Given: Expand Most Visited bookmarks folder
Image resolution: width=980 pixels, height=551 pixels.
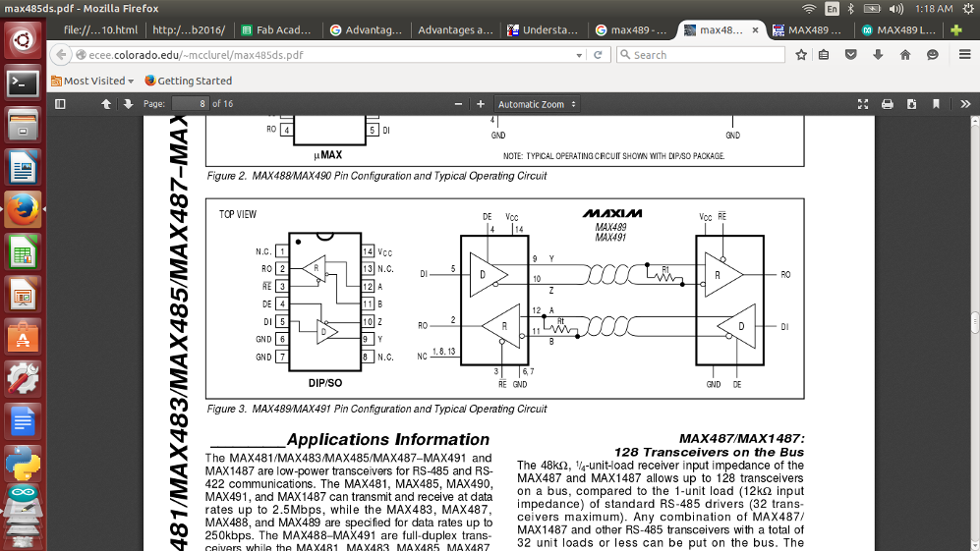Looking at the screenshot, I should click(92, 81).
